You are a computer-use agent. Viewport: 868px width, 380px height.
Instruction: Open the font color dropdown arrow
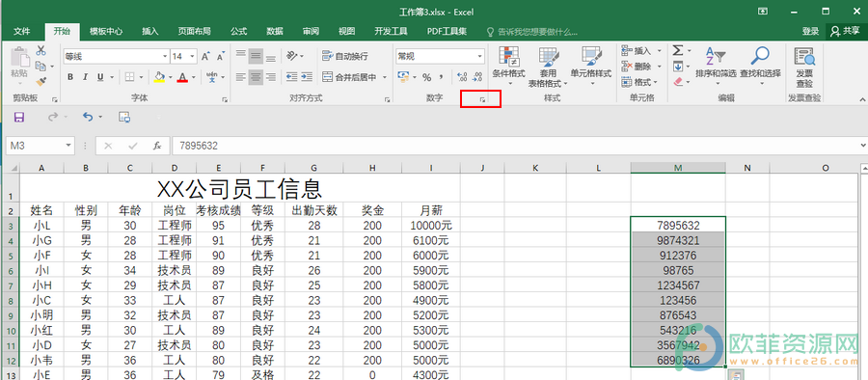click(194, 77)
